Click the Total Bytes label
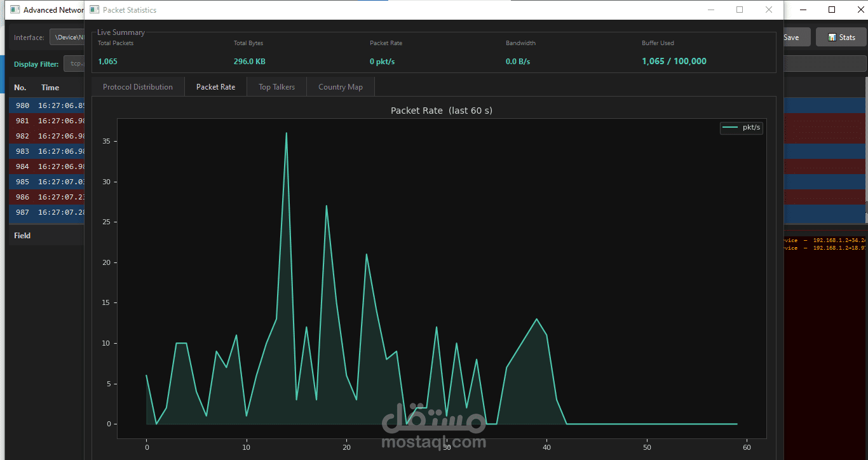This screenshot has height=460, width=868. (248, 43)
